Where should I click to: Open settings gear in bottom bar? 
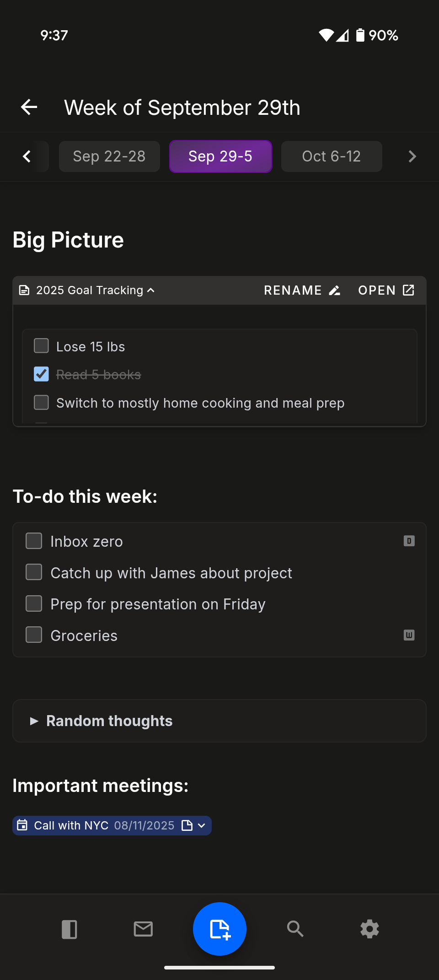click(369, 929)
